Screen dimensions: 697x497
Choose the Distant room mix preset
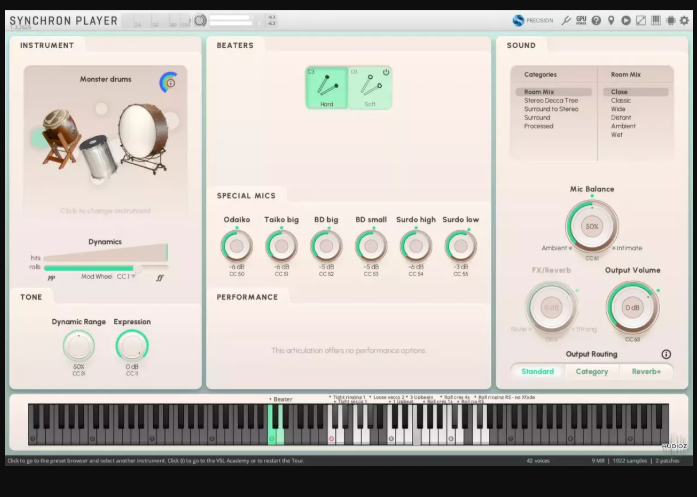621,117
